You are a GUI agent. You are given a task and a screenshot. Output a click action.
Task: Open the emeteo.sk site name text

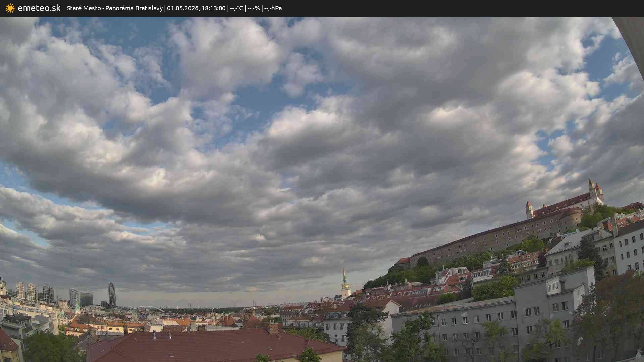click(x=39, y=8)
